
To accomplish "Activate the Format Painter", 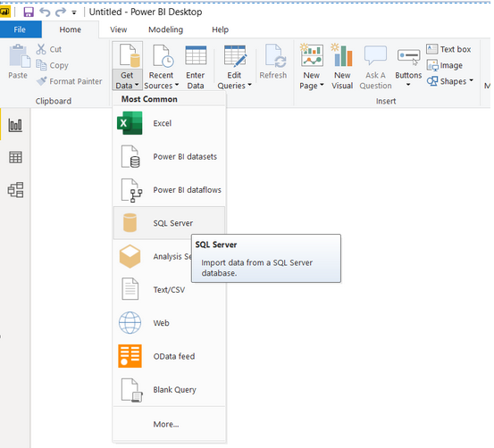I will click(x=70, y=81).
